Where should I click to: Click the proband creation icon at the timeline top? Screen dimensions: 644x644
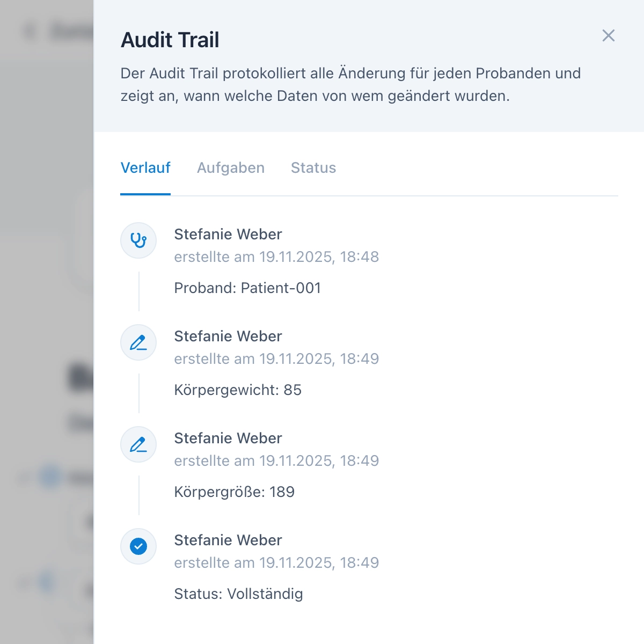point(138,240)
